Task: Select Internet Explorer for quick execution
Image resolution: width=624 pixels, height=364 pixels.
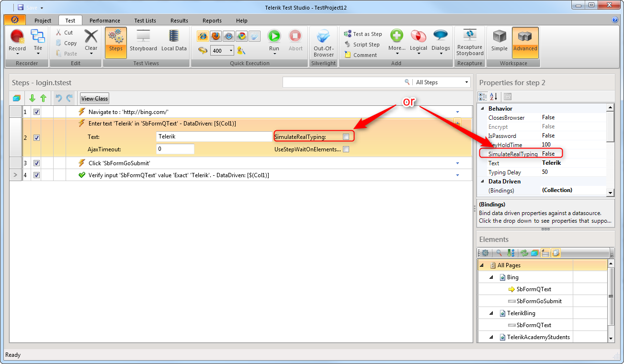Action: click(203, 36)
